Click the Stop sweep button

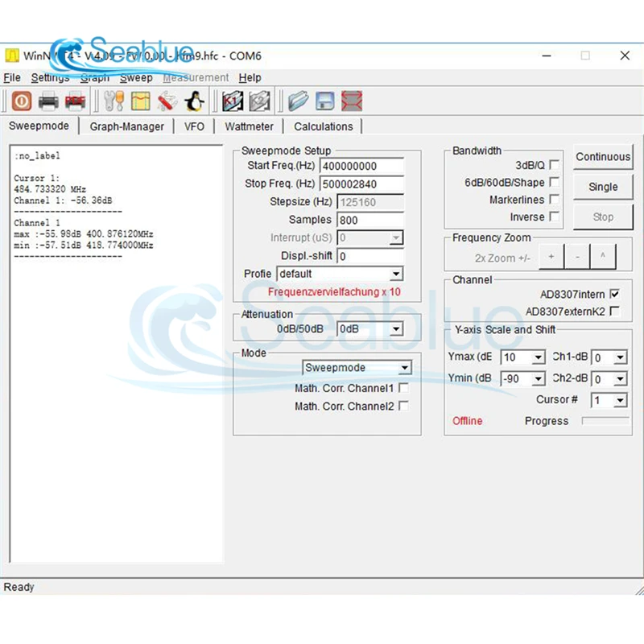click(x=603, y=217)
